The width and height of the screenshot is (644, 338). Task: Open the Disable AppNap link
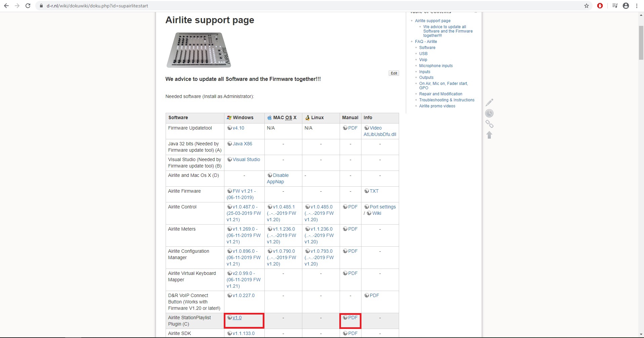(x=281, y=175)
